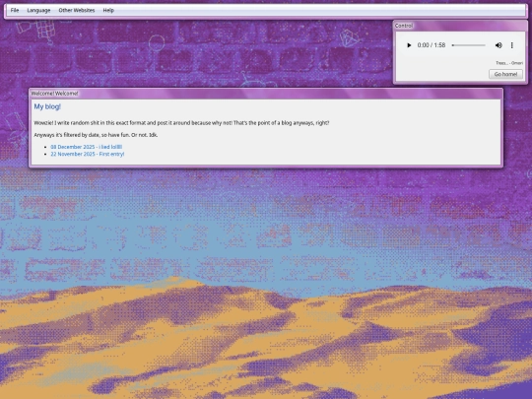Seek on the audio progress slider

pos(469,45)
